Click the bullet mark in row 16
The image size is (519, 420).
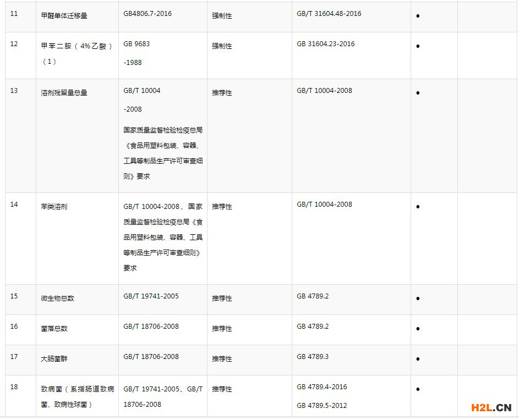(x=418, y=329)
